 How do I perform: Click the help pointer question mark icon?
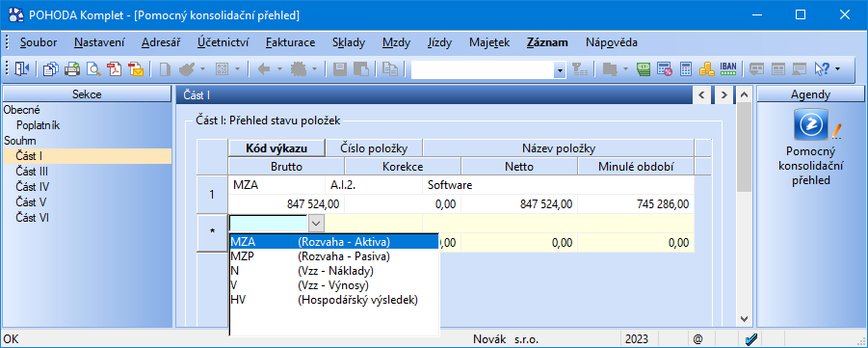(822, 68)
